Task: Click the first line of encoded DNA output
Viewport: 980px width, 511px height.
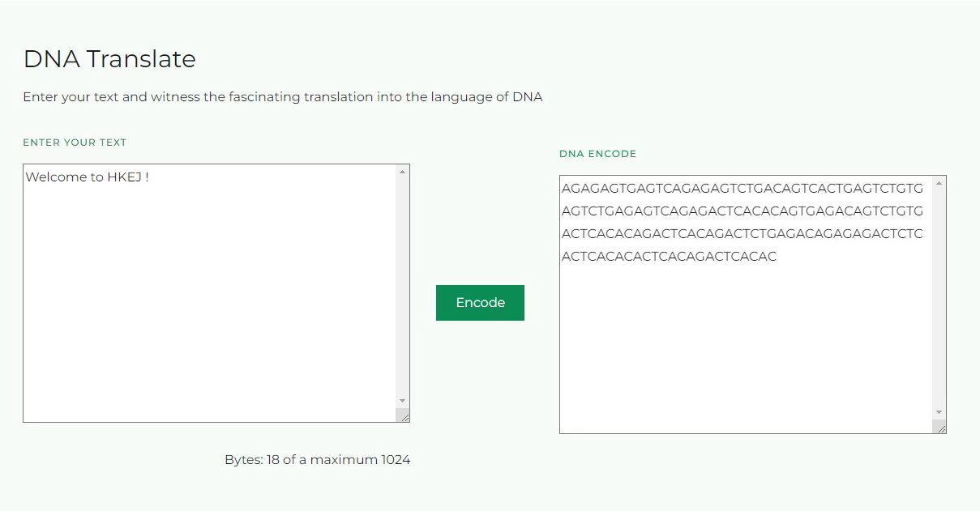Action: click(741, 188)
